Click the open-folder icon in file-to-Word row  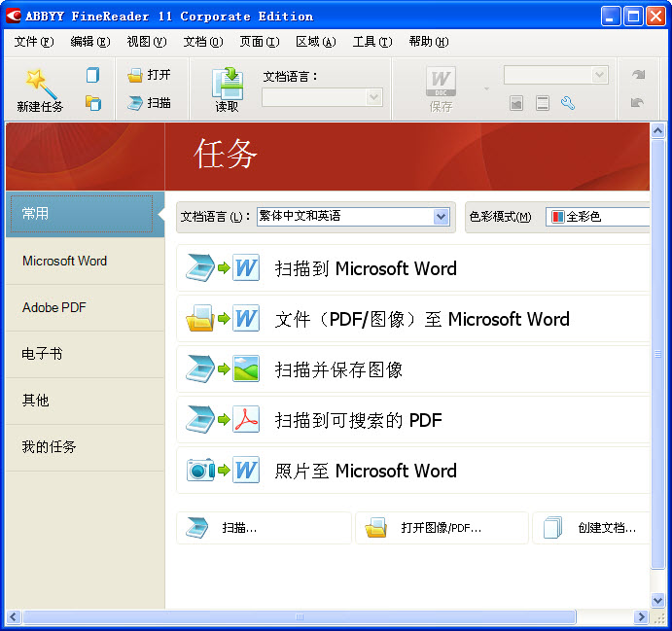[200, 318]
